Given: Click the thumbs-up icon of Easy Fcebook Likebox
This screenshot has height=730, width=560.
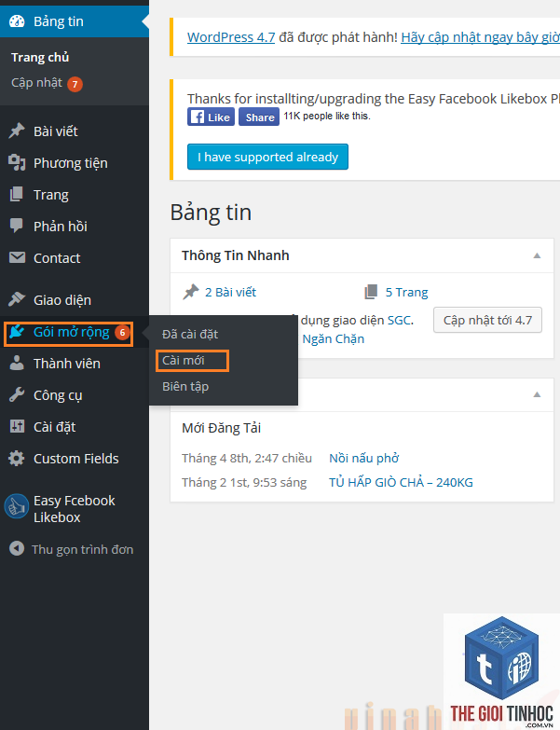Looking at the screenshot, I should click(17, 506).
